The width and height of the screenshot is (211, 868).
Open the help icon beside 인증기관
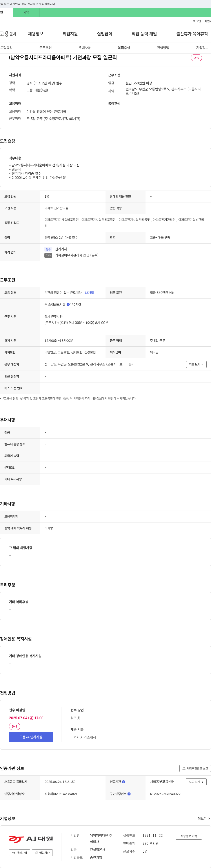pyautogui.click(x=123, y=782)
